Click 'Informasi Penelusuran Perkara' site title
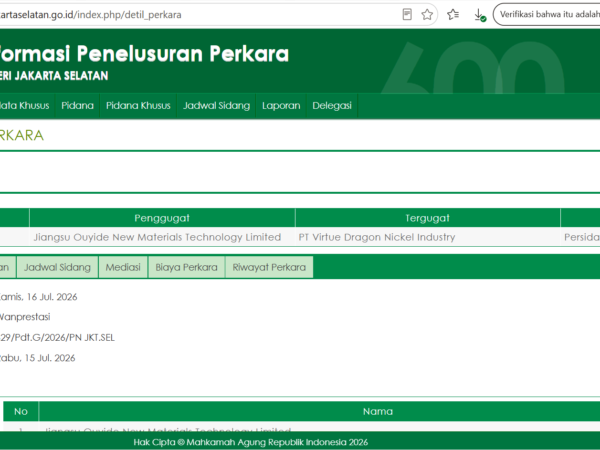This screenshot has width=600, height=450. [x=144, y=54]
